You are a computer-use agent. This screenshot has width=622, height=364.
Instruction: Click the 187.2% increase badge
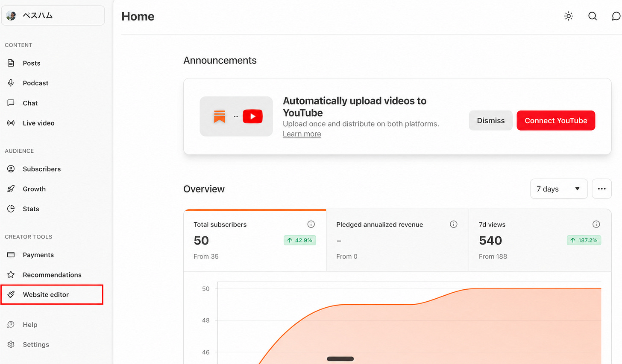click(x=584, y=240)
